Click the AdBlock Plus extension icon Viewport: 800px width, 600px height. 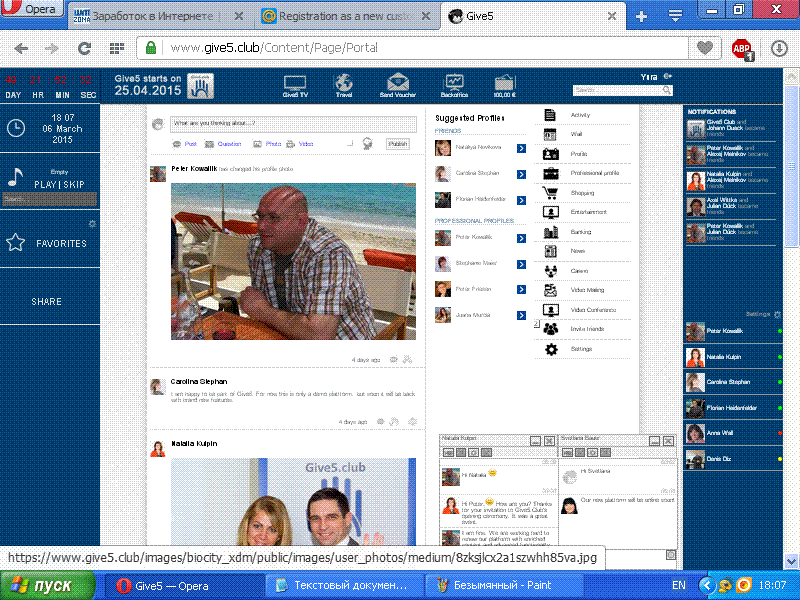pos(741,48)
